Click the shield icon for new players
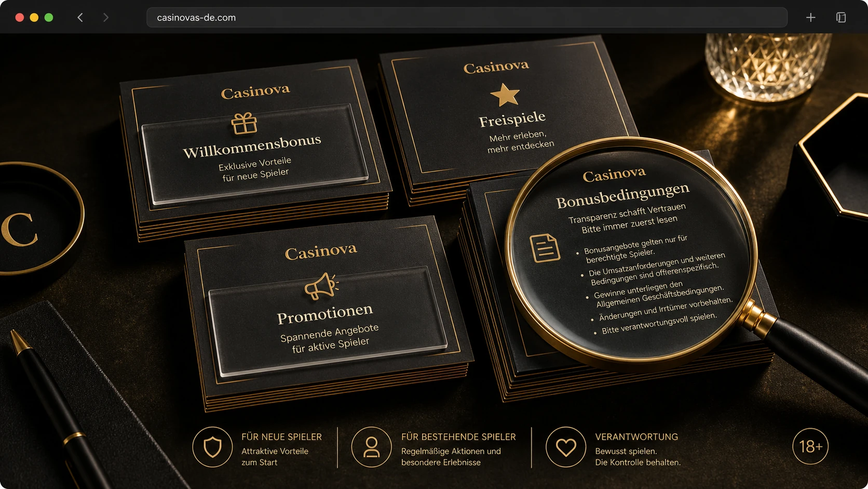 click(x=212, y=447)
